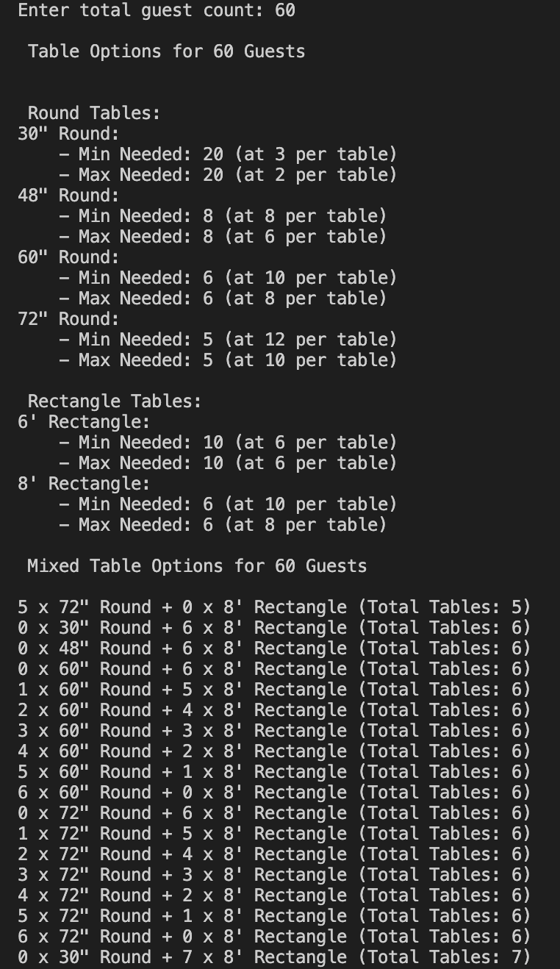
Task: Click the 6' Rectangle label
Action: (x=84, y=422)
